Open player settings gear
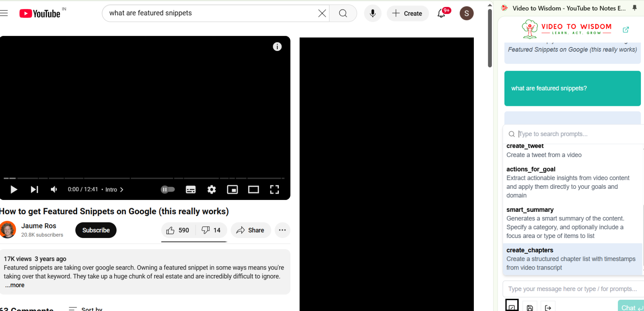 coord(212,189)
